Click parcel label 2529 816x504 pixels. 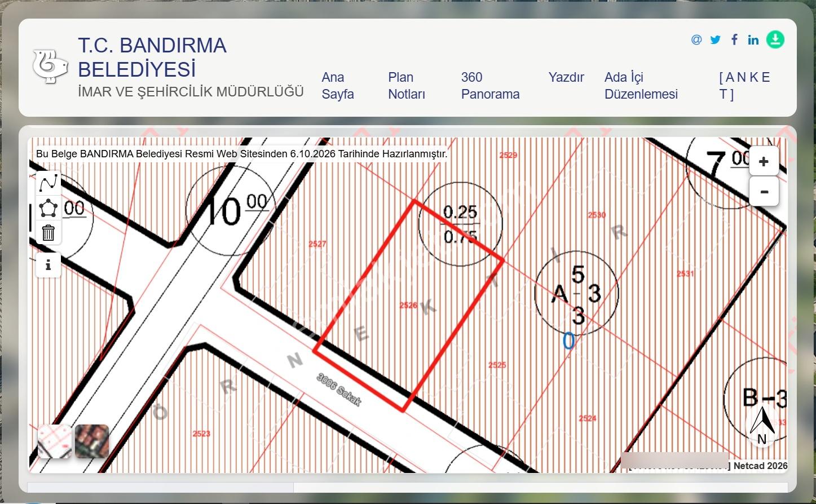coord(508,155)
